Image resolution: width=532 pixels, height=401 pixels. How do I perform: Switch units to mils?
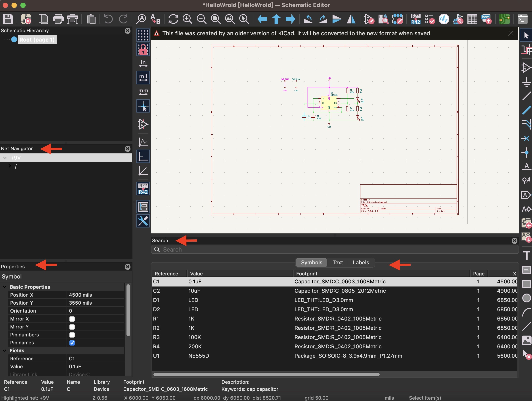(x=143, y=78)
